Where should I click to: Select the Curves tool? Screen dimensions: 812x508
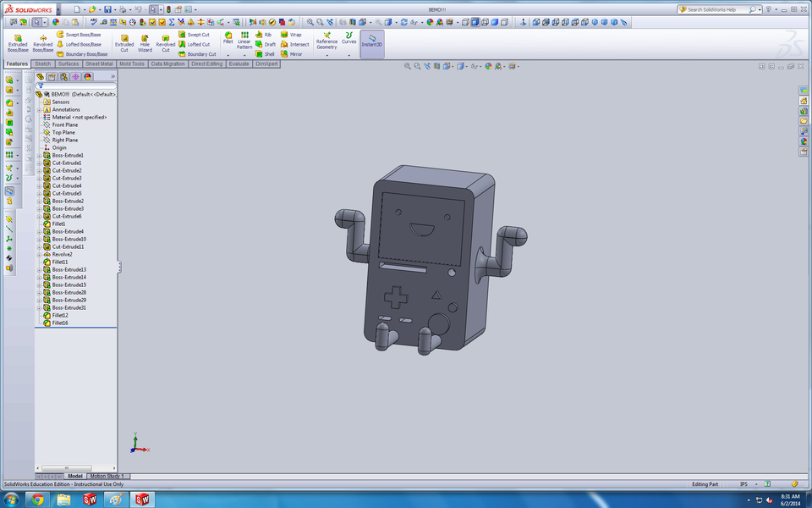[x=348, y=37]
